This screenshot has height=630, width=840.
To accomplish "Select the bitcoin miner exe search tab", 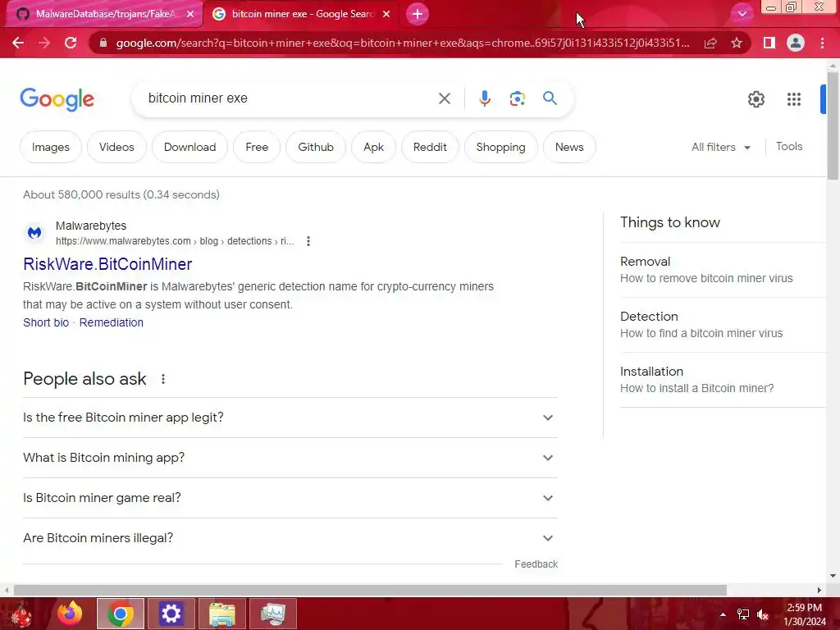I will 300,14.
